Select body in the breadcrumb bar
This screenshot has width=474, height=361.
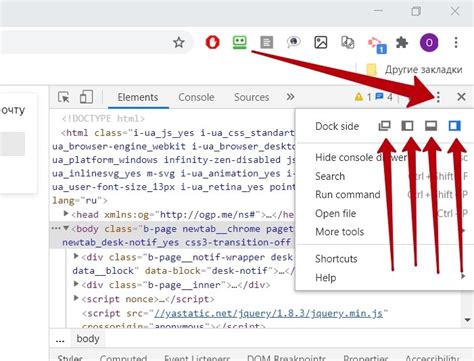point(88,339)
